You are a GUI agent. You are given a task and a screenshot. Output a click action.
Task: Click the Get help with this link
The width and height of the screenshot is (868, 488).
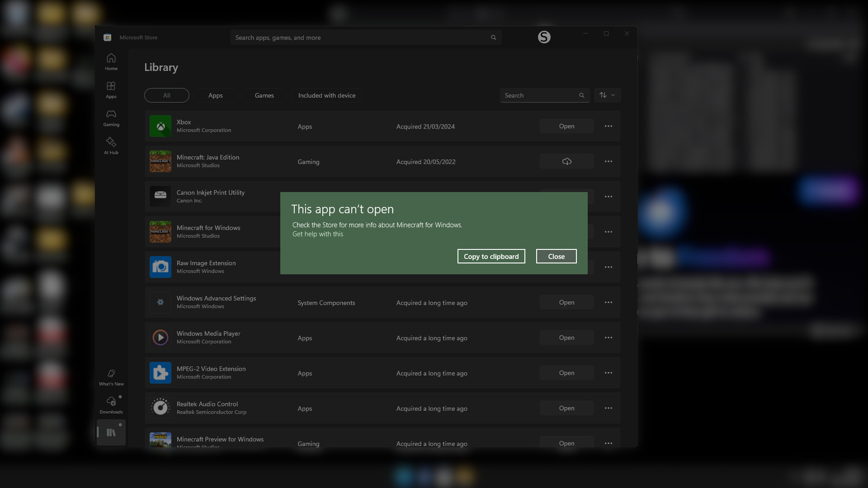tap(317, 234)
